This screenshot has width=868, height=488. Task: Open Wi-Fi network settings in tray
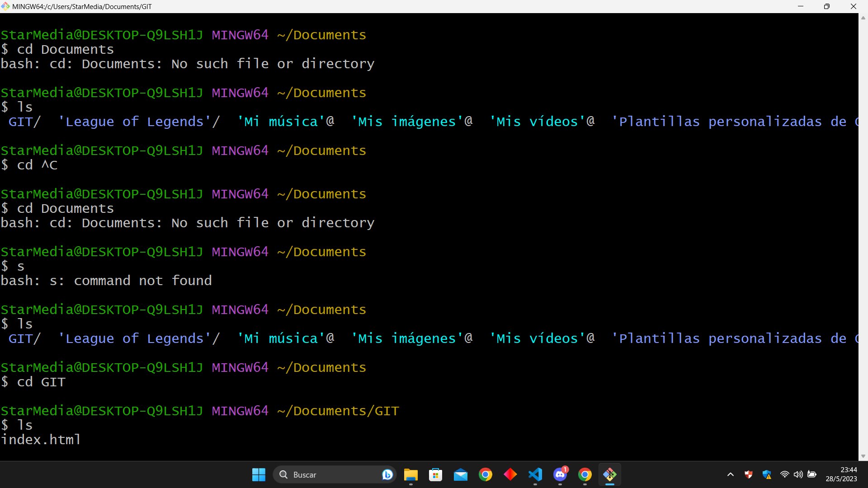(x=784, y=474)
